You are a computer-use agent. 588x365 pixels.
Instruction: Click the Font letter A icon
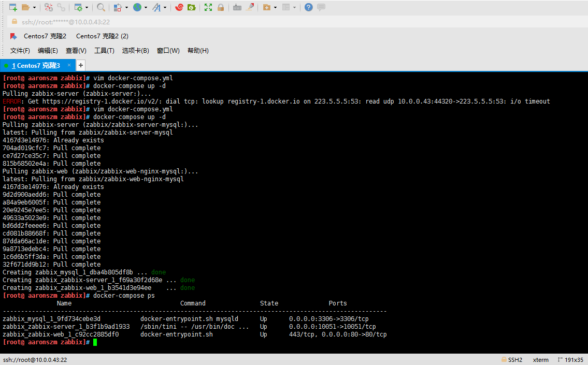click(x=156, y=7)
